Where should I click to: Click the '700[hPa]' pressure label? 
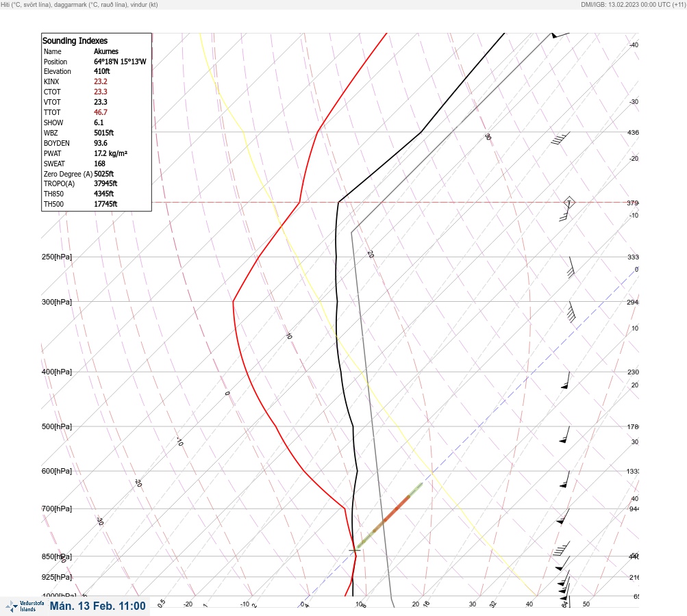point(57,509)
